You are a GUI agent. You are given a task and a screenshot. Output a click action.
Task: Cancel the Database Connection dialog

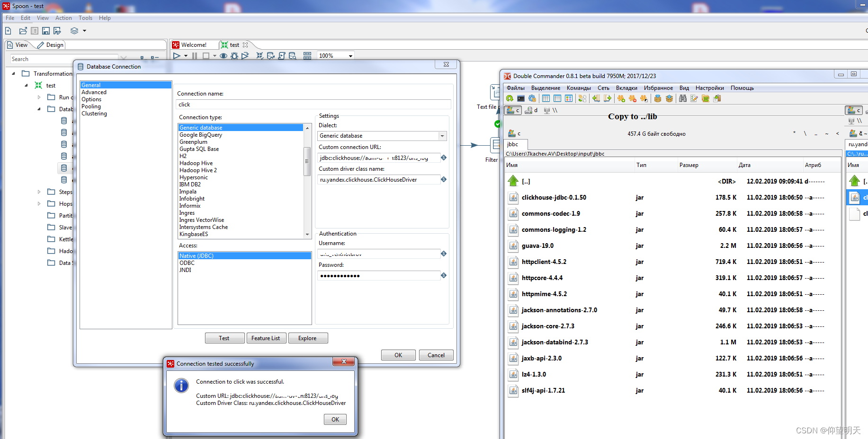(x=436, y=355)
